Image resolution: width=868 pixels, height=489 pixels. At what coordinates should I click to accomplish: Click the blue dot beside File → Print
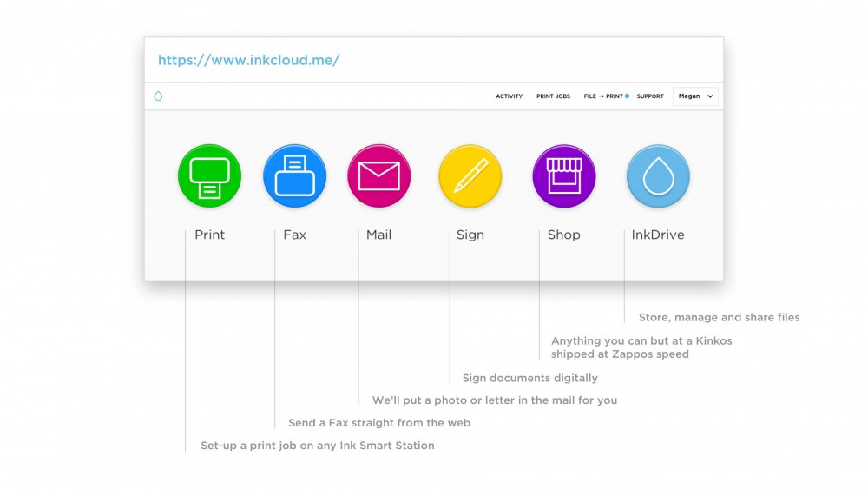point(627,96)
